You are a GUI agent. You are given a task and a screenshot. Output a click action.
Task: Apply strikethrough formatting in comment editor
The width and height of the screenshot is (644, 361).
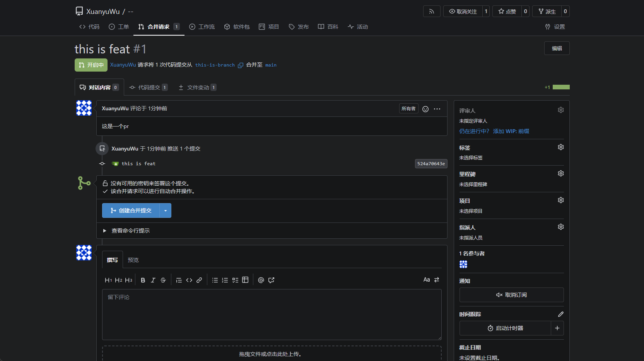pyautogui.click(x=163, y=280)
